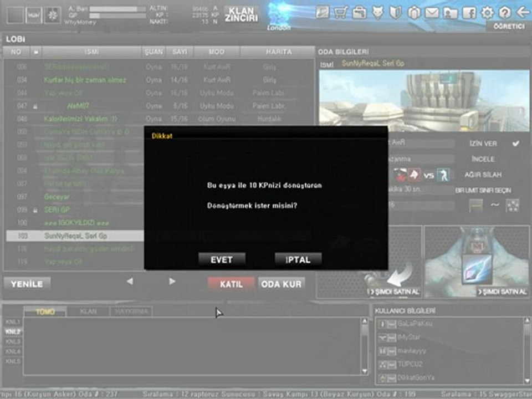Viewport: 532px width, 399px height.
Task: Click ŞIMDI SATIN AL under wolf picture
Action: point(502,292)
